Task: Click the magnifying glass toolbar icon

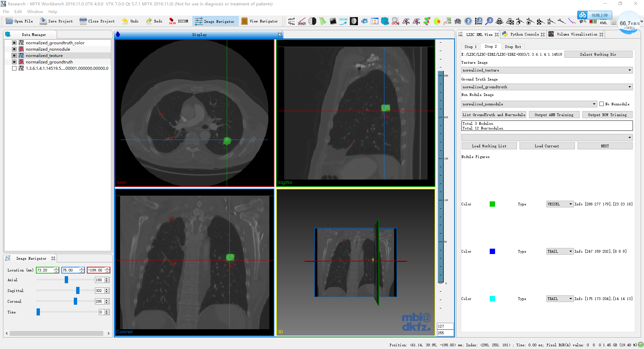Action: click(489, 21)
